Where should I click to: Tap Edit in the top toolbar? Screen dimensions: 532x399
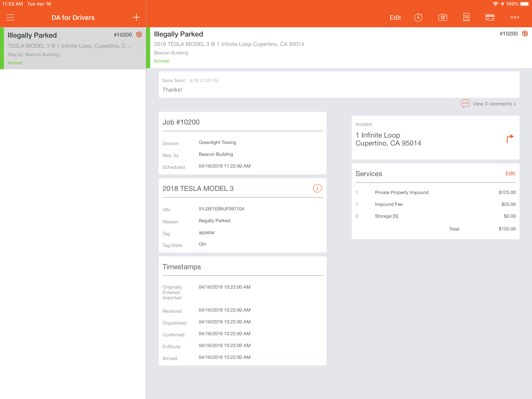395,18
